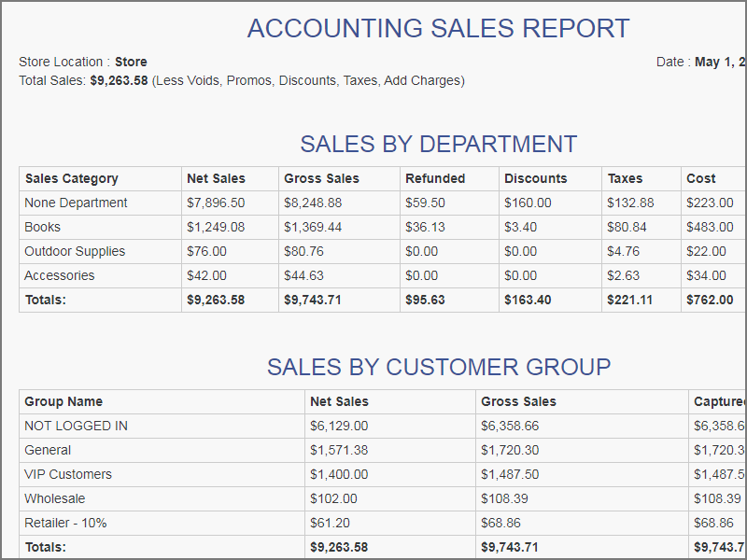Click the Cost column header
Screen dimensions: 747x560
(701, 178)
